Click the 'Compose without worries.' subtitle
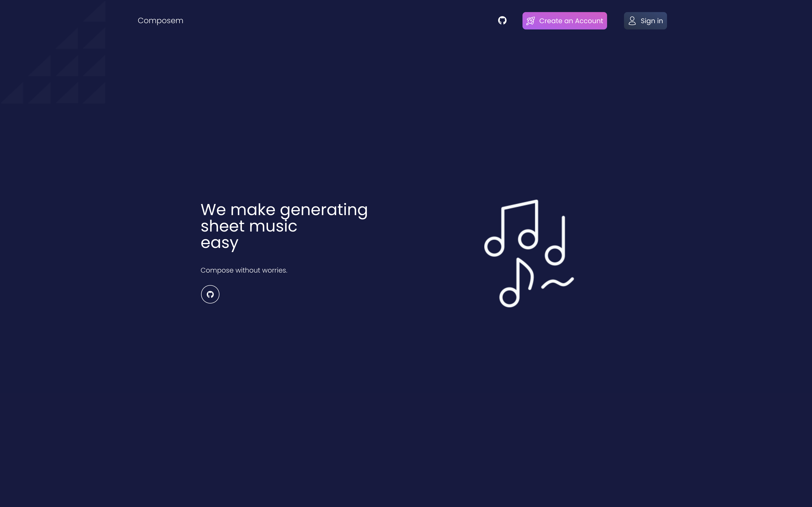The width and height of the screenshot is (812, 507). point(244,270)
